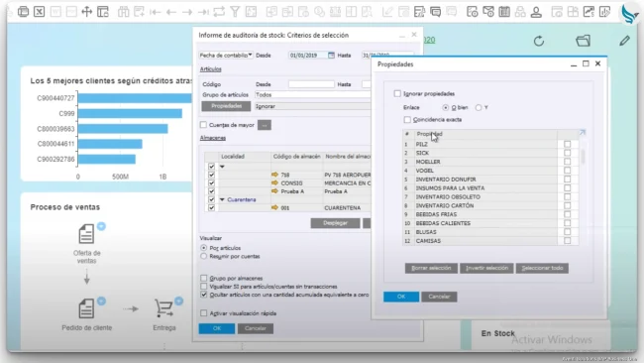The width and height of the screenshot is (644, 363).
Task: Open the form settings toolbar icon
Action: pyautogui.click(x=419, y=12)
